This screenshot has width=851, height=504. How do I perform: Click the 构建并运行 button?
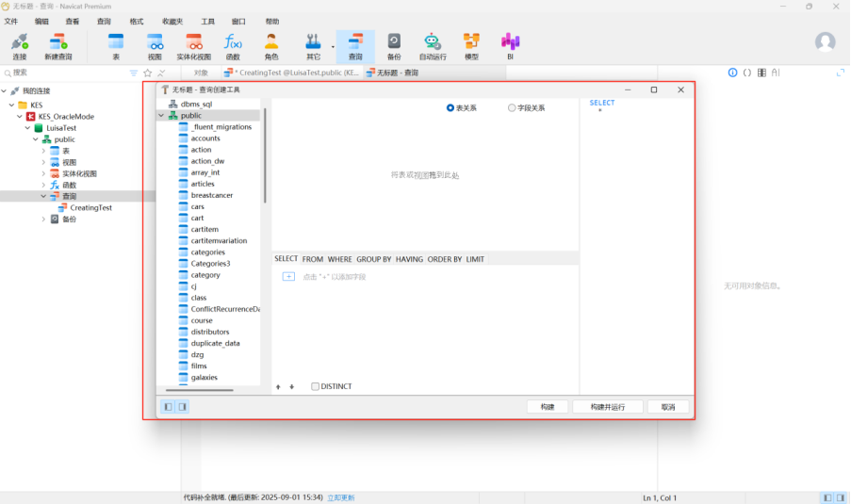(x=607, y=407)
